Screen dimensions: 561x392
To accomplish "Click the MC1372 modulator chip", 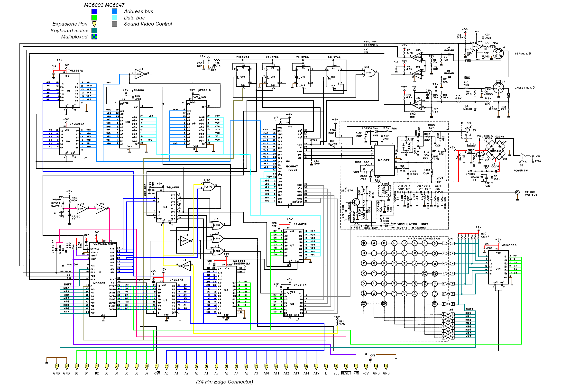I will [x=384, y=160].
